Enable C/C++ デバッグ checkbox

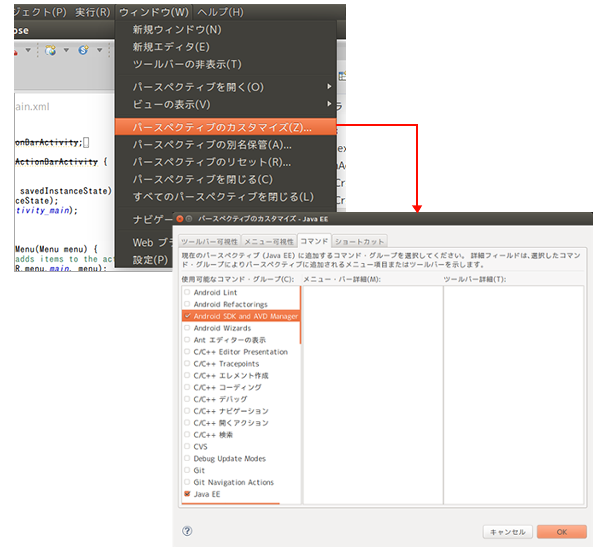pos(187,399)
